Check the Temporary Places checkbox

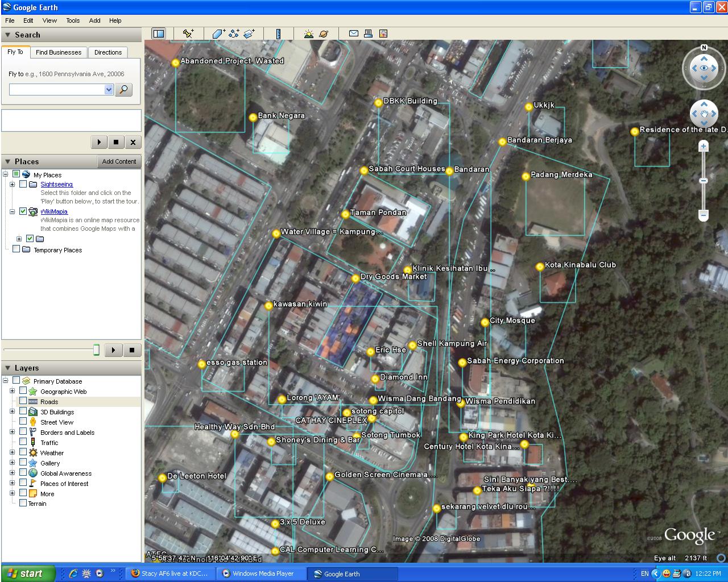(x=16, y=250)
